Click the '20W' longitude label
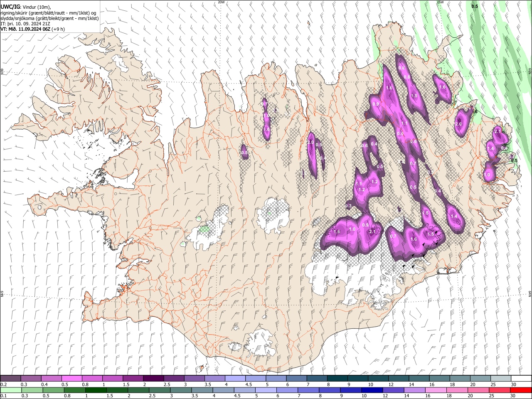This screenshot has width=532, height=399. point(222,2)
